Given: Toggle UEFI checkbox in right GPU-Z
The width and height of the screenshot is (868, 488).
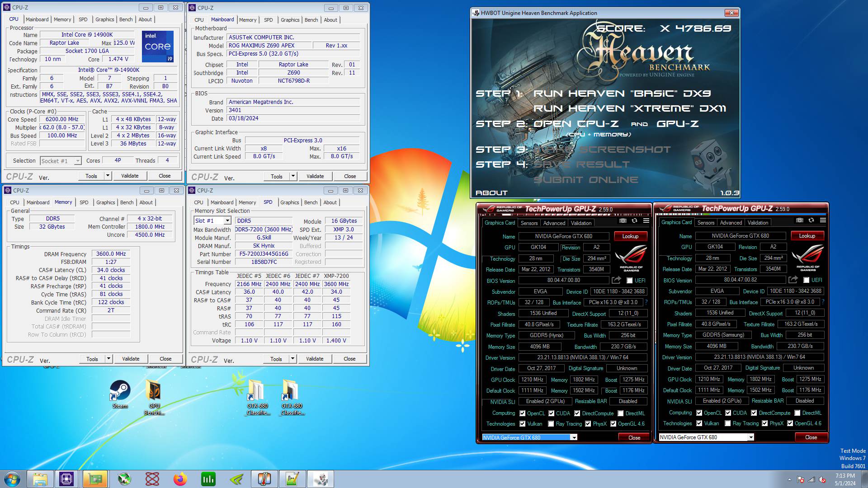Looking at the screenshot, I should click(806, 280).
